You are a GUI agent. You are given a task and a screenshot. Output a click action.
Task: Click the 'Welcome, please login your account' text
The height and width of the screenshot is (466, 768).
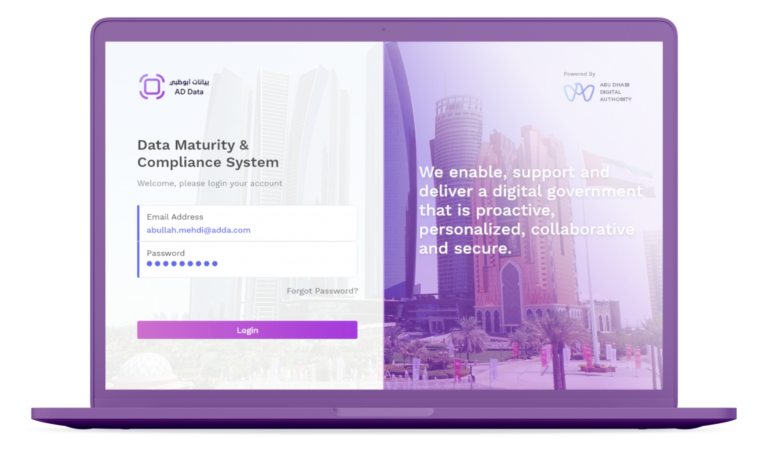coord(209,183)
